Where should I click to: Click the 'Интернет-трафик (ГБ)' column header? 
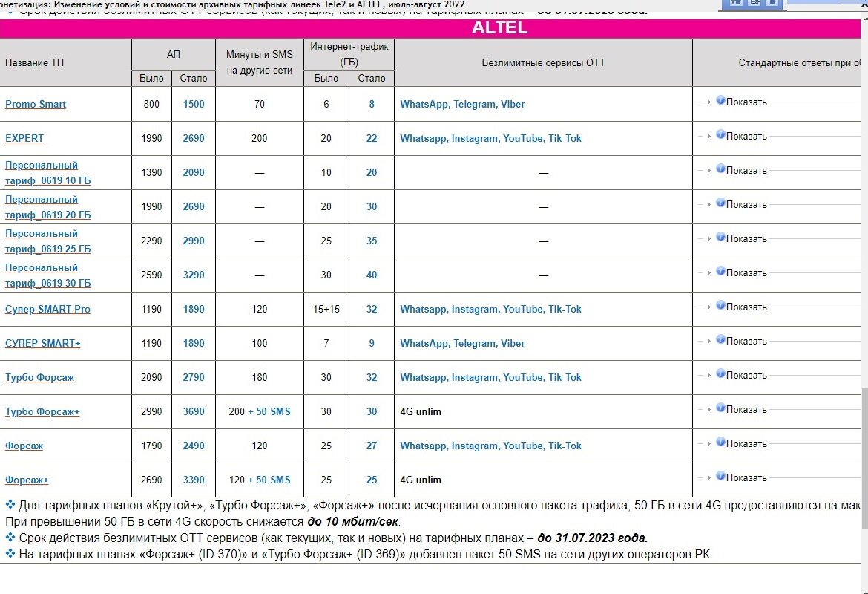coord(349,54)
